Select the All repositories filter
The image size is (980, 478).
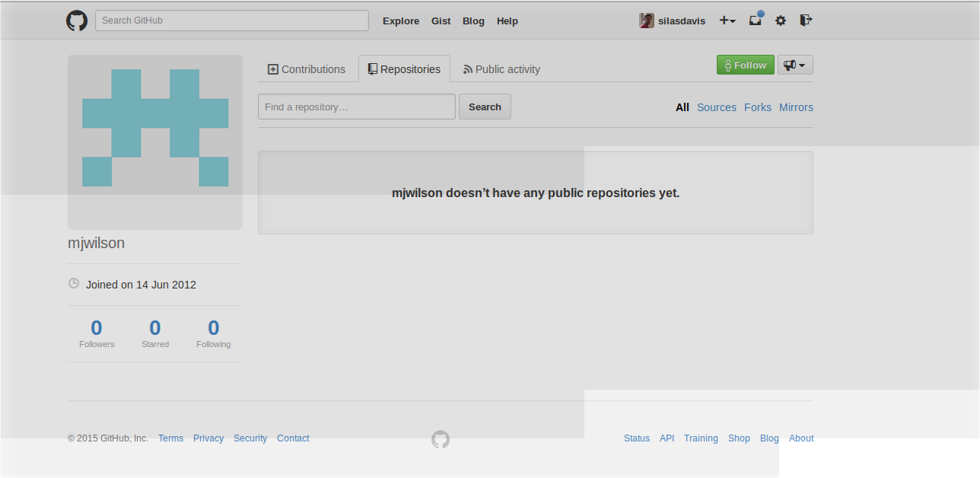click(x=682, y=107)
